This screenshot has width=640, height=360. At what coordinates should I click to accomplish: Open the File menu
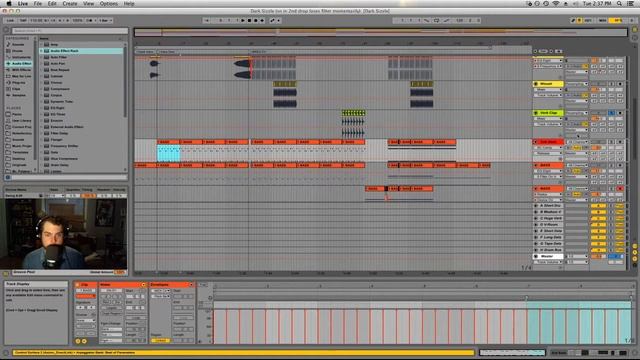pos(38,3)
